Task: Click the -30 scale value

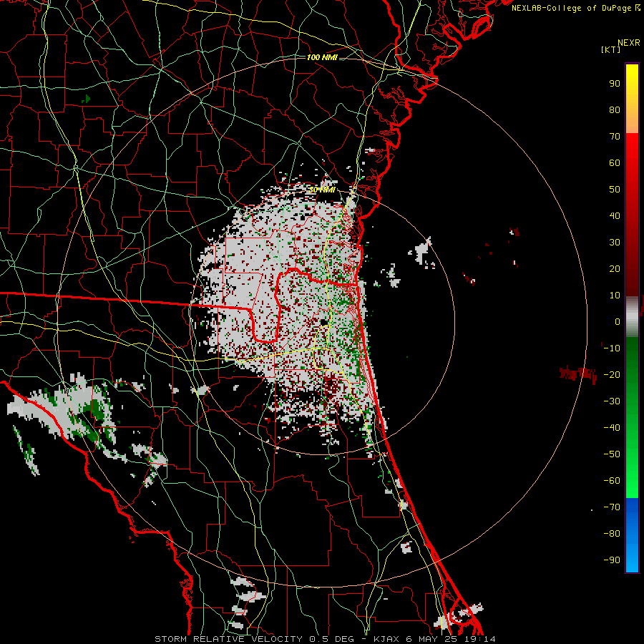Action: pyautogui.click(x=612, y=401)
